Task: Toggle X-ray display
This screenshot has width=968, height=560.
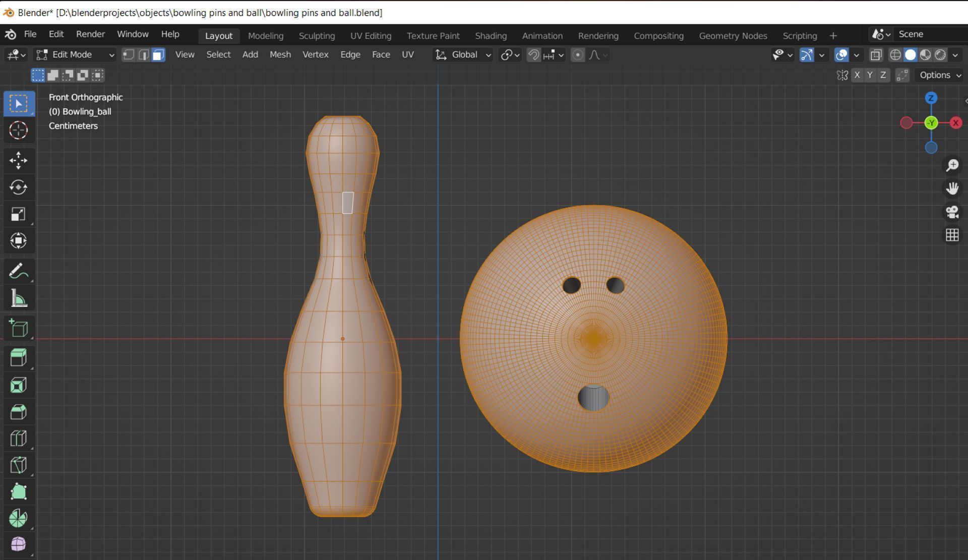Action: click(x=876, y=55)
